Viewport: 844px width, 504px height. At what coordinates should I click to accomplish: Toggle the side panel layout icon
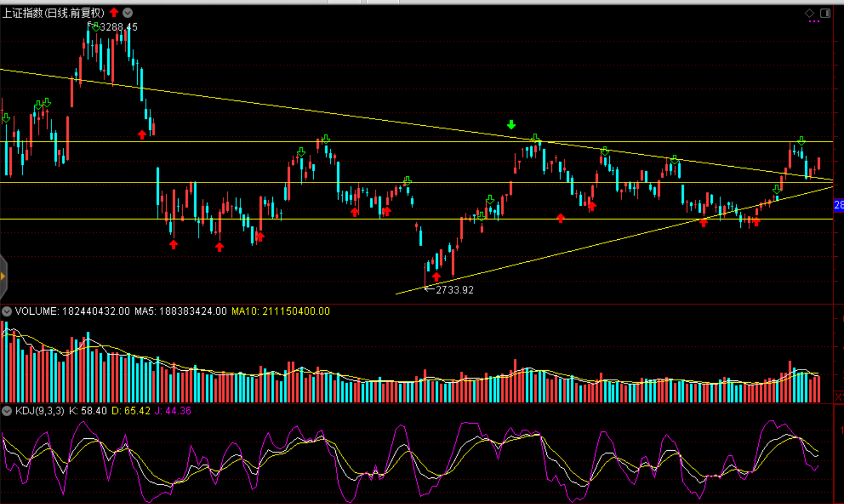click(x=825, y=12)
